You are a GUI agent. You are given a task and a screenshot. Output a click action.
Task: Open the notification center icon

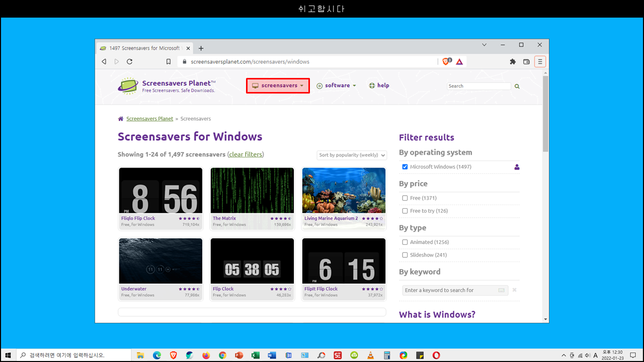coord(633,355)
